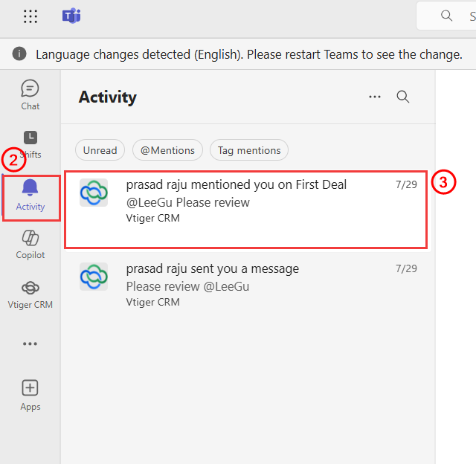
Task: Show more apps via sidebar ellipsis
Action: (30, 344)
